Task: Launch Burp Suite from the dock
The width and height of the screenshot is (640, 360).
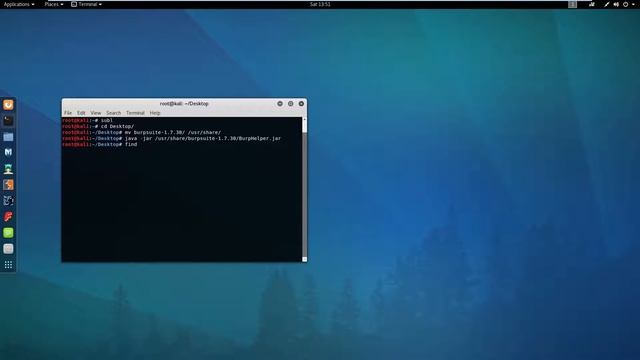Action: pyautogui.click(x=8, y=184)
